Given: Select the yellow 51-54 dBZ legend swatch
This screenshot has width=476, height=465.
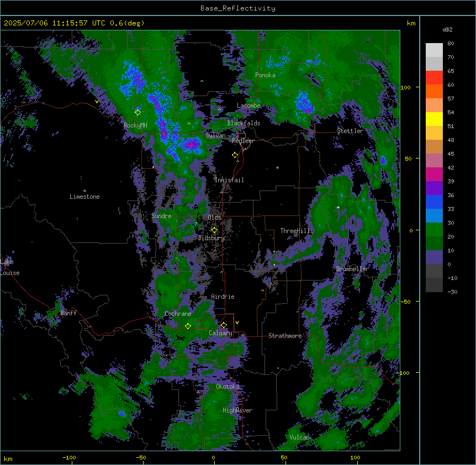Looking at the screenshot, I should click(x=434, y=119).
